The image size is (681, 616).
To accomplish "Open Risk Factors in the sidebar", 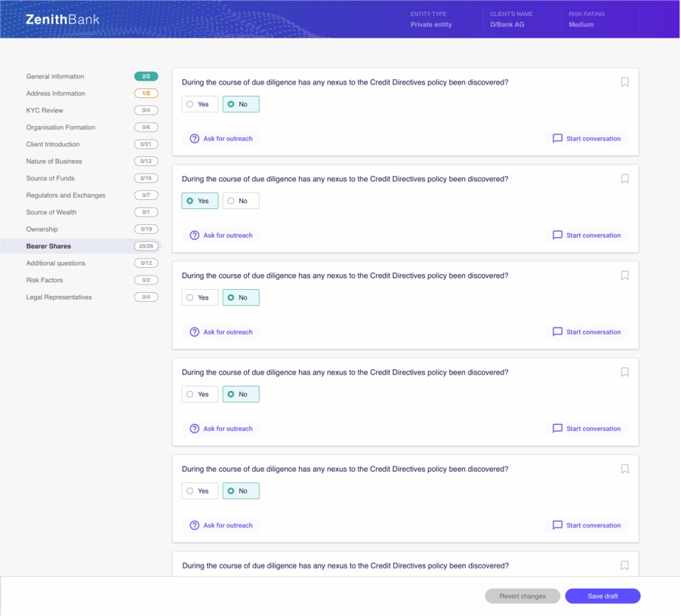I will tap(45, 280).
